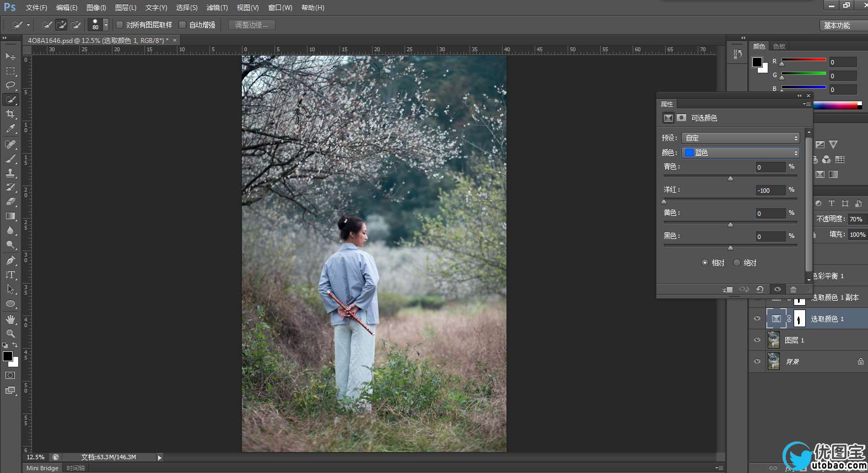
Task: Select the Crop tool
Action: 10,114
